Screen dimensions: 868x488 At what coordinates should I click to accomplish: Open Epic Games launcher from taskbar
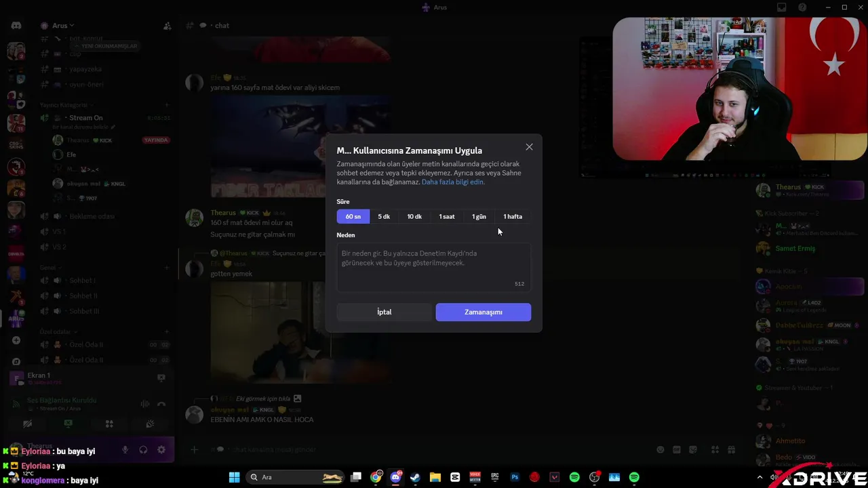coord(495,477)
